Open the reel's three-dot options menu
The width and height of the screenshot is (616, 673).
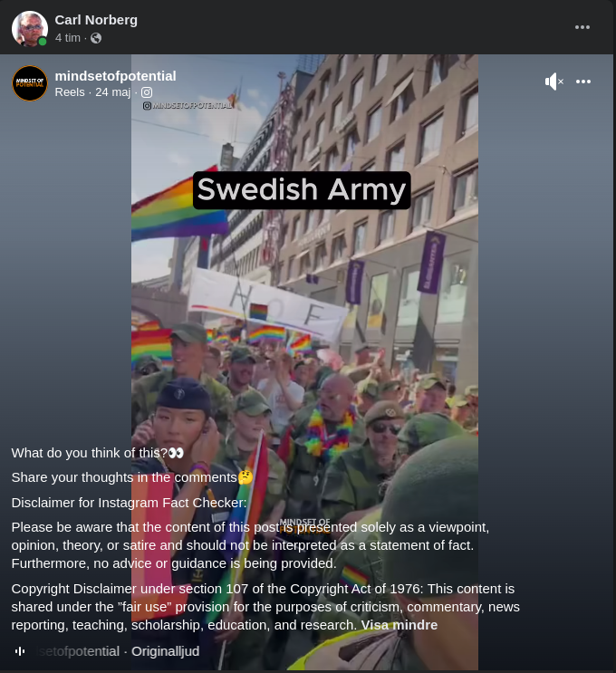583,82
